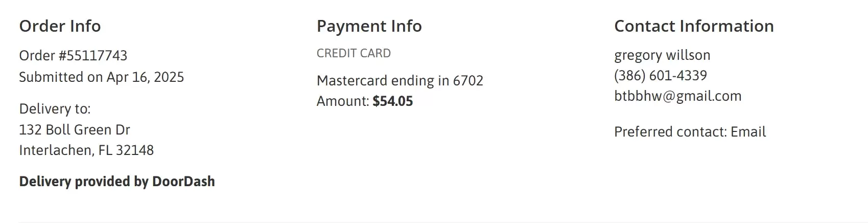The height and width of the screenshot is (223, 868).
Task: Click the bold $54.05 amount
Action: pos(393,101)
